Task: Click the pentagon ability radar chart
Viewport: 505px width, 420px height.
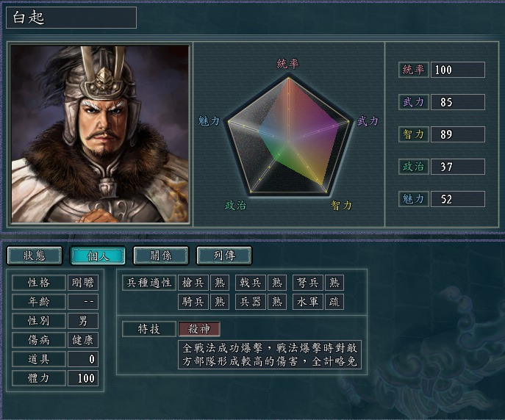Action: [x=288, y=137]
